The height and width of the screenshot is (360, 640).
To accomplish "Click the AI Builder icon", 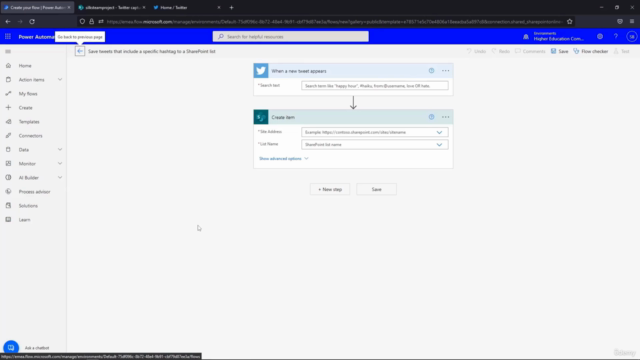I will (8, 178).
